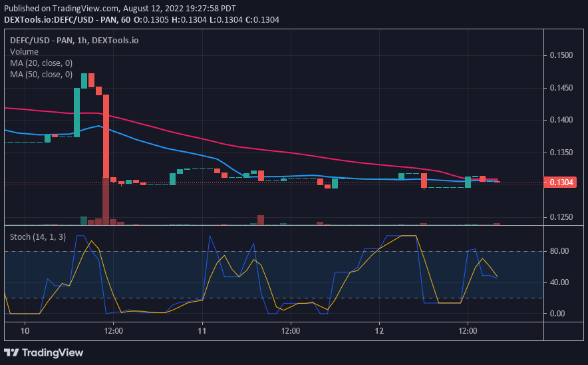Click the 80.00 stochastic axis label
The width and height of the screenshot is (588, 365).
pos(559,251)
